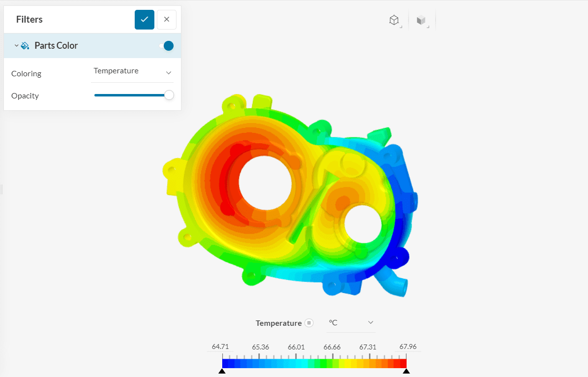The image size is (588, 377).
Task: Open the °C temperature unit dropdown
Action: [351, 322]
